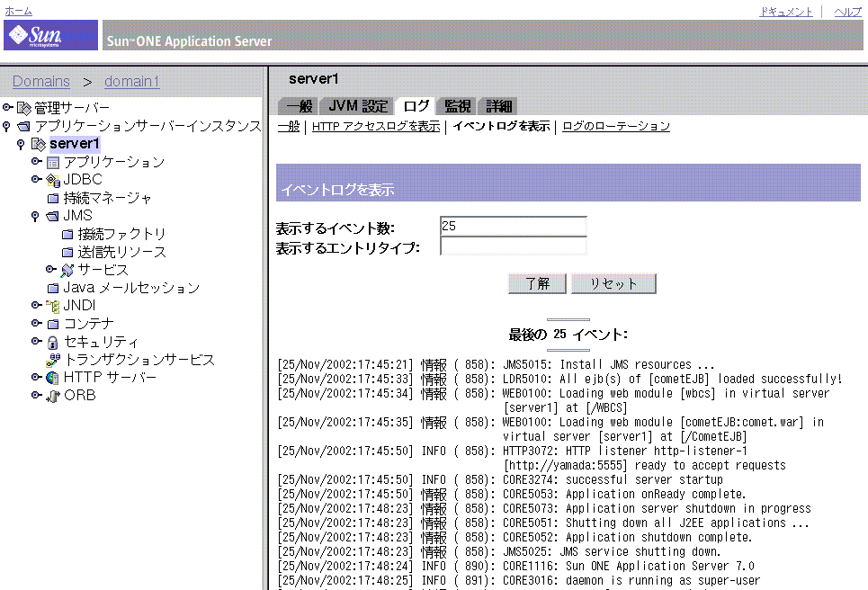Open ログのローテーション link
The width and height of the screenshot is (868, 590).
[x=616, y=126]
